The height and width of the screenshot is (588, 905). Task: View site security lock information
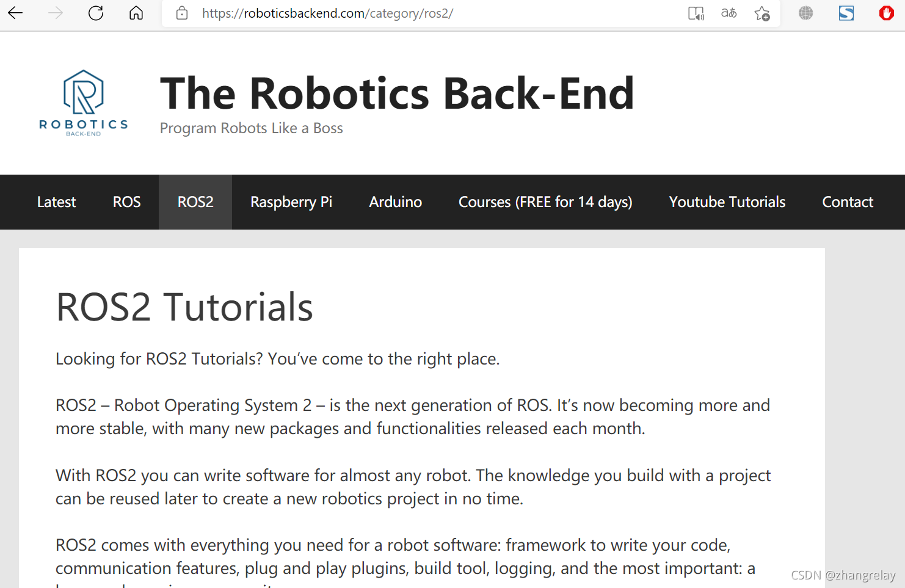(182, 13)
